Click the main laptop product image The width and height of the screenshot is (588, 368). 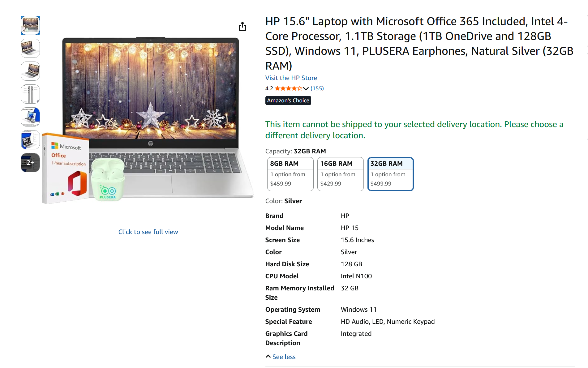point(148,121)
